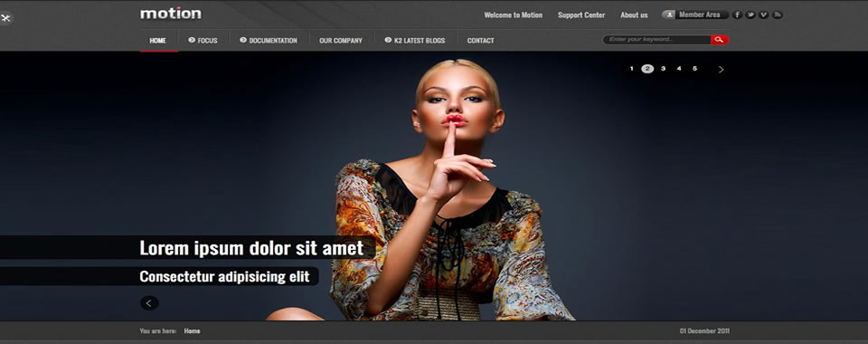Click the red search magnifier button
Screen dimensions: 868x344
(x=720, y=40)
